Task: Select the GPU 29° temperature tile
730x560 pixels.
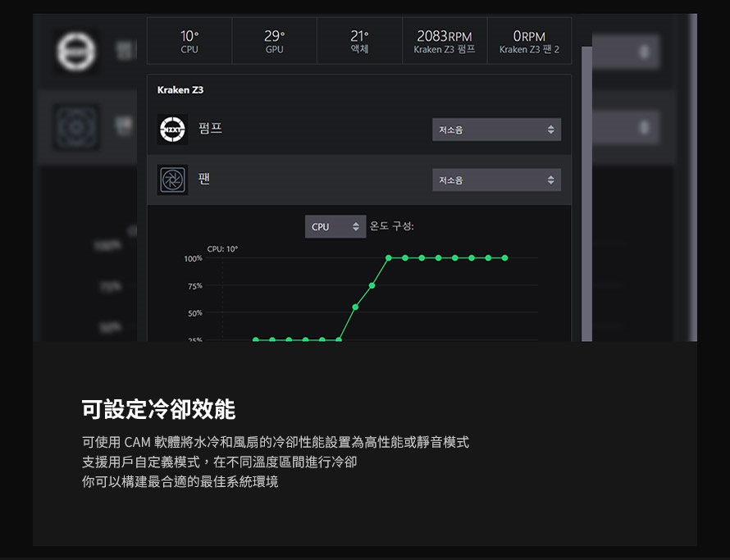Action: (275, 41)
